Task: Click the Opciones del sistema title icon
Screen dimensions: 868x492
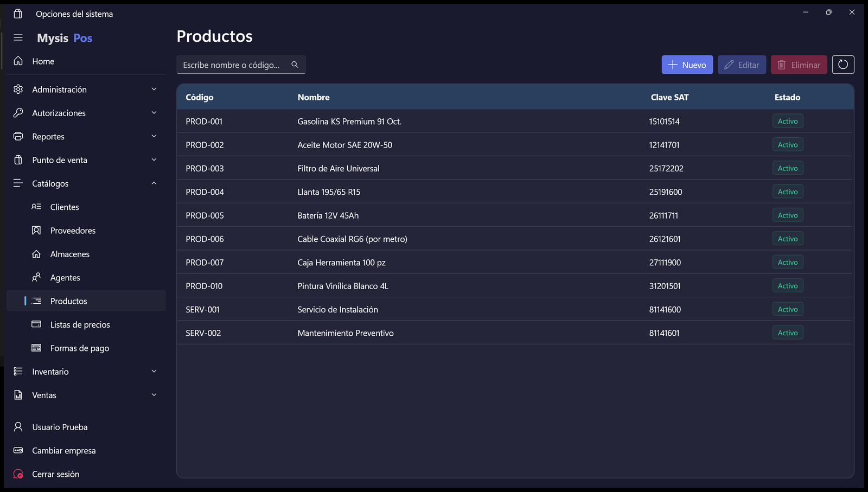Action: [18, 14]
